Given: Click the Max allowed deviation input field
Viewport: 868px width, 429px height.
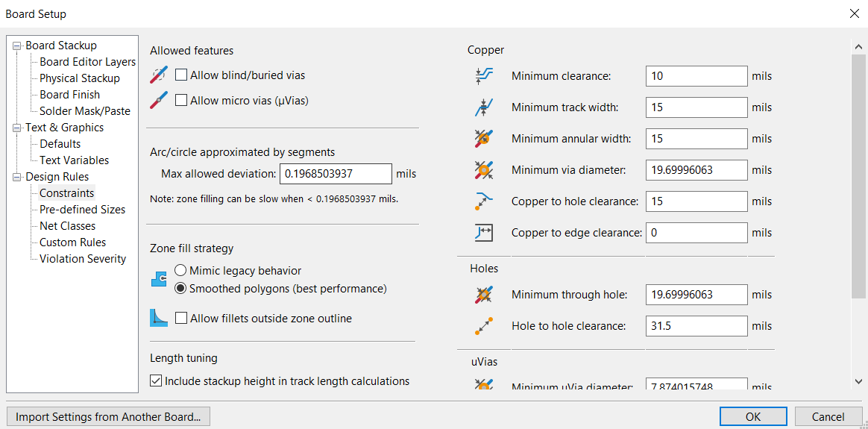Looking at the screenshot, I should coord(336,174).
